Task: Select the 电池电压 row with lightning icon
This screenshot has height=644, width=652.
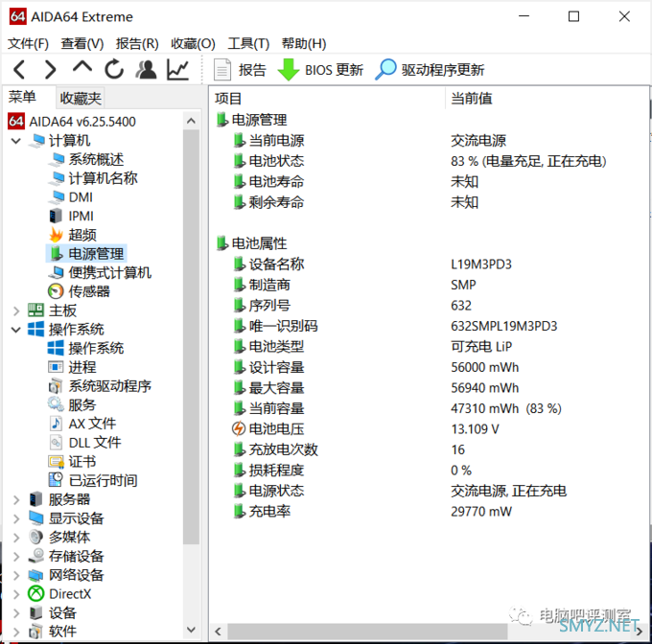Action: click(365, 429)
